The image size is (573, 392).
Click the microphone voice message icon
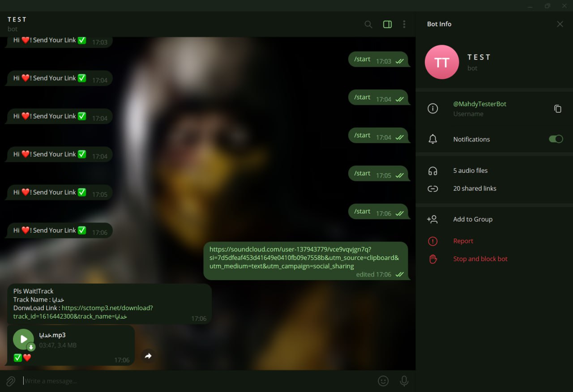(404, 381)
